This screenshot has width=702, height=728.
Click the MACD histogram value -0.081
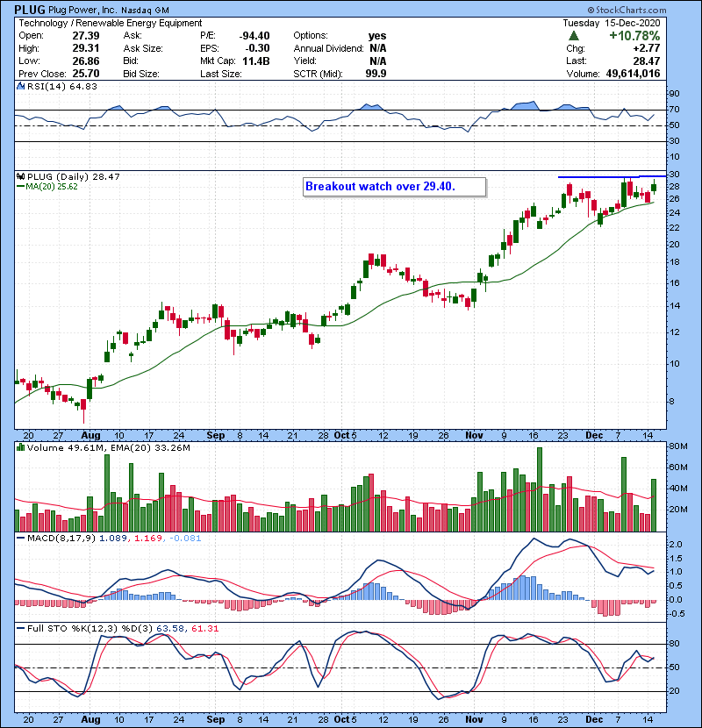[185, 539]
